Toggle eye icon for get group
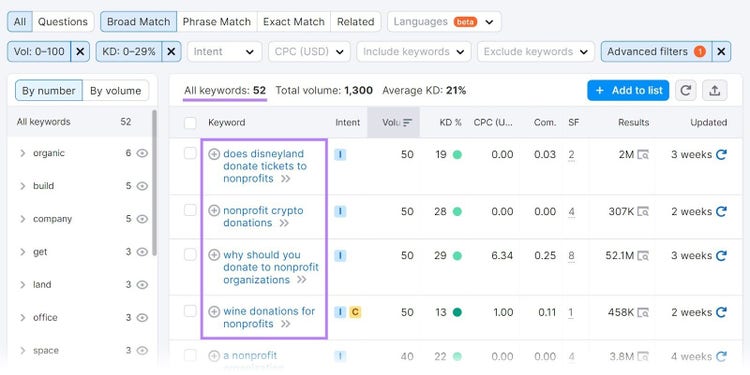750x375 pixels. tap(142, 252)
